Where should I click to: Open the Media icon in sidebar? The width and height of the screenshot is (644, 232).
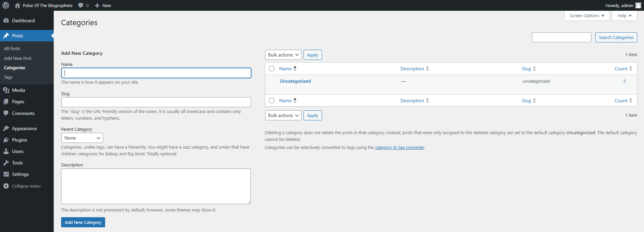point(6,90)
